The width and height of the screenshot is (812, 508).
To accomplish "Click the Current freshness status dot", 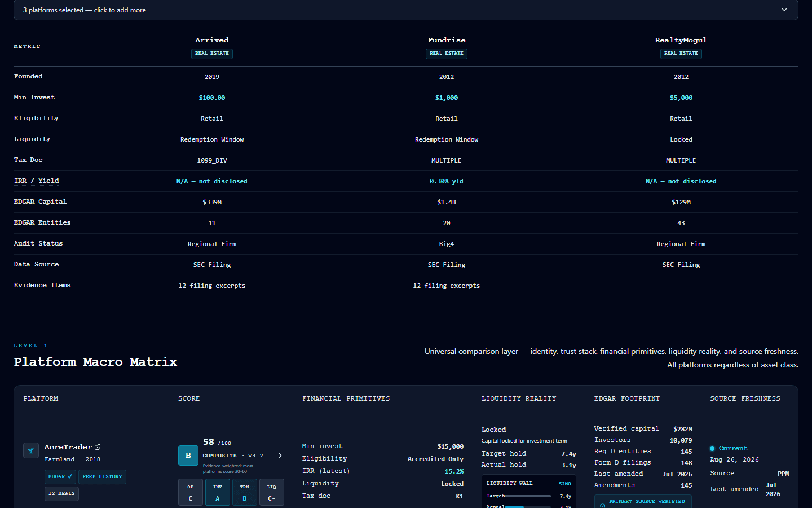I will (712, 449).
